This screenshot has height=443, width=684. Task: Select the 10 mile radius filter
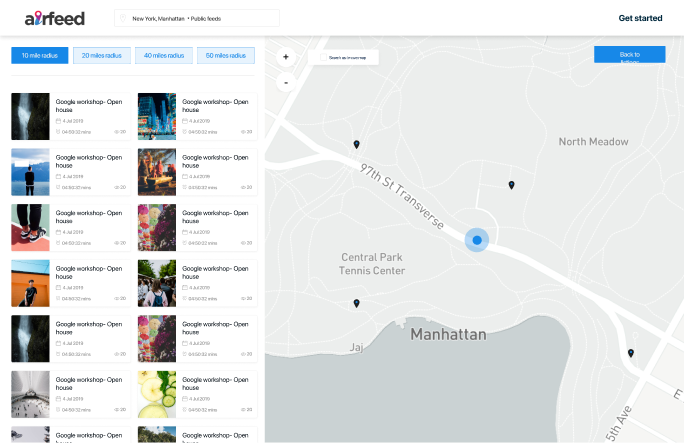[40, 55]
